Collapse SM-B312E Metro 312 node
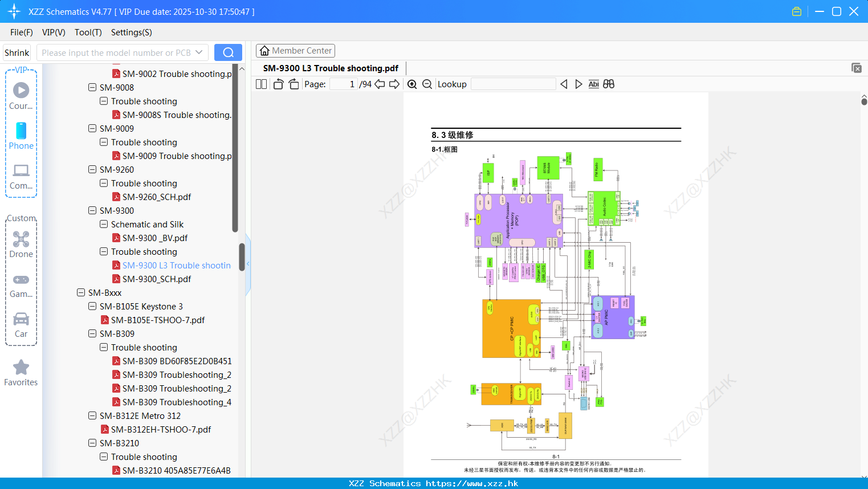Viewport: 868px width, 489px height. (x=92, y=415)
